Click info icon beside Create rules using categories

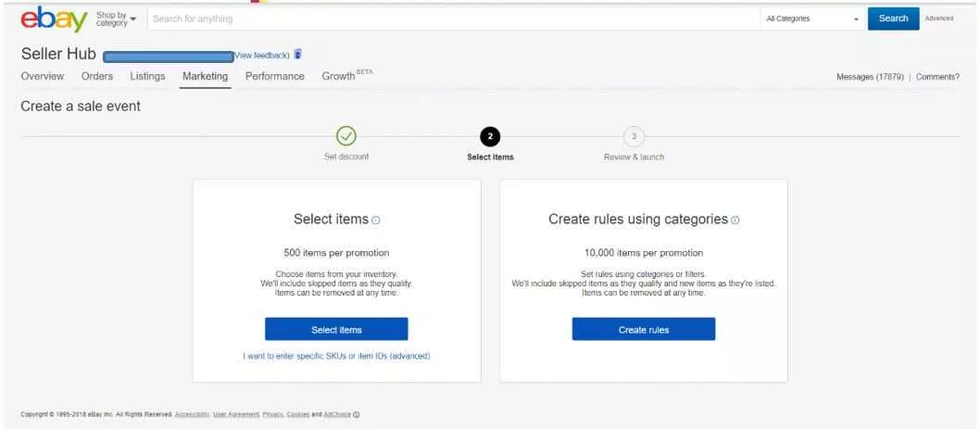(x=735, y=220)
